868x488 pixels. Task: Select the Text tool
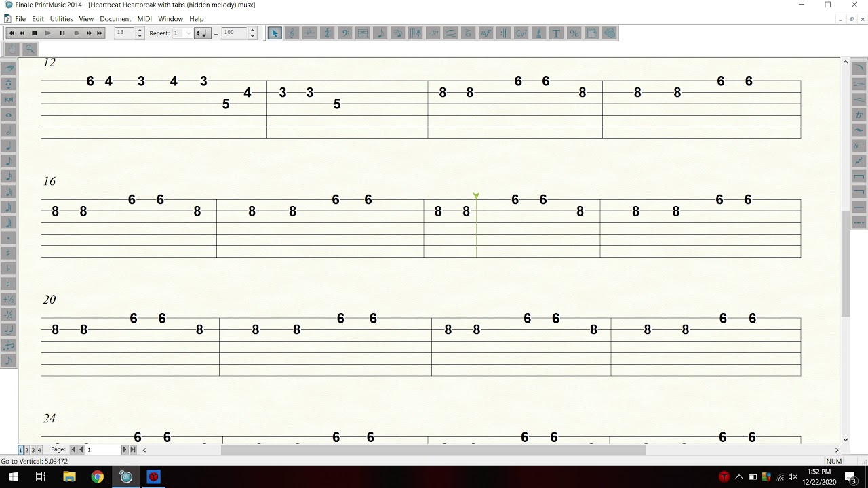[x=557, y=33]
